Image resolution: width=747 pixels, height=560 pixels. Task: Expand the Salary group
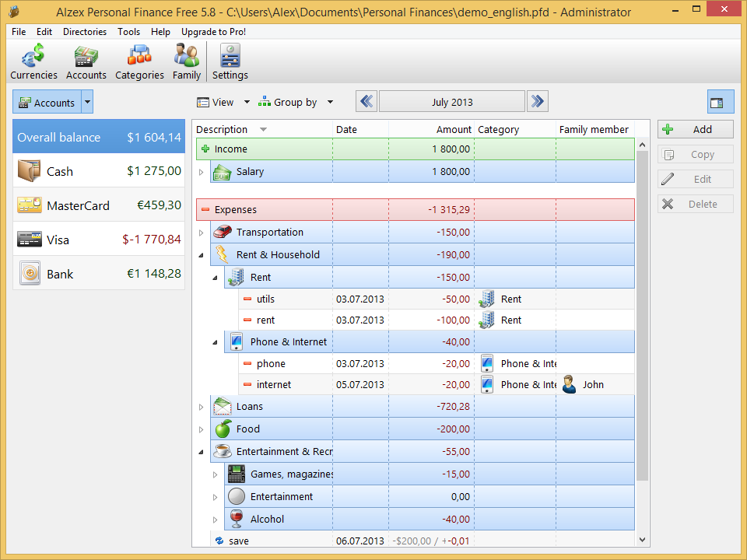coord(201,172)
